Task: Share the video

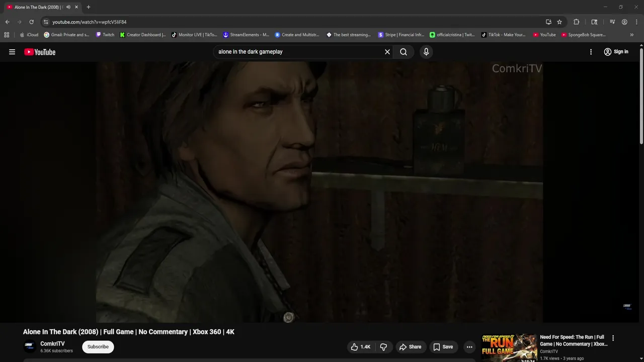Action: pyautogui.click(x=410, y=347)
